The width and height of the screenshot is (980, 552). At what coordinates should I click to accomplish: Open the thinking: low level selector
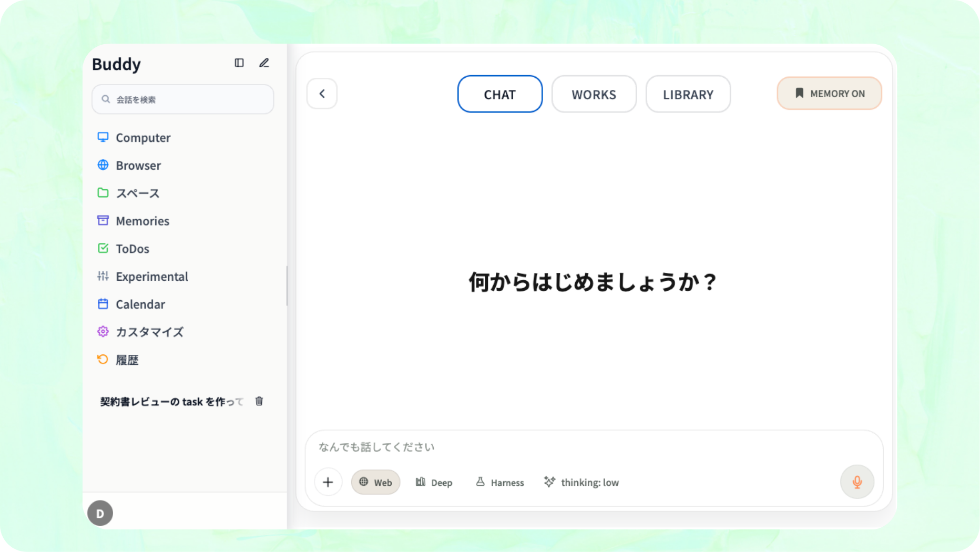tap(581, 482)
